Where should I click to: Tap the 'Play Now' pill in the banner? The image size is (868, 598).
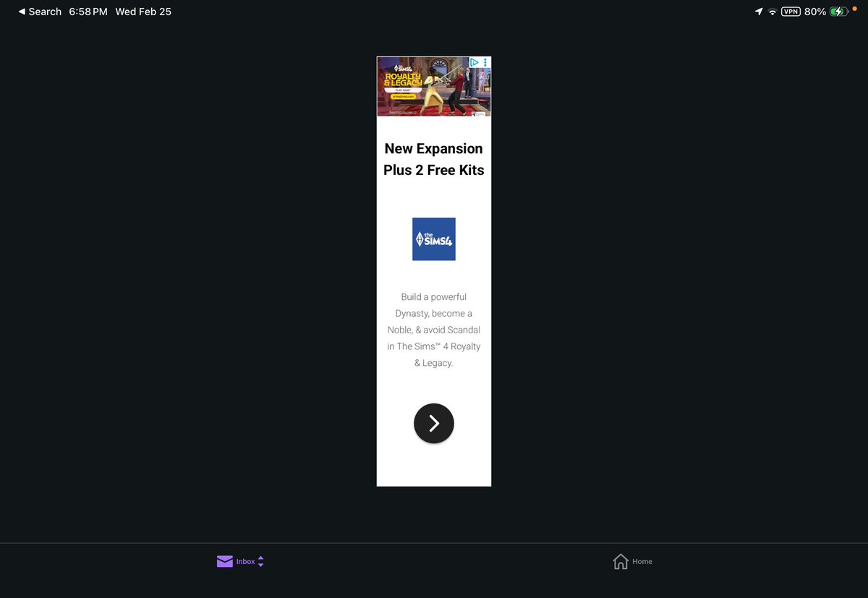pos(403,90)
